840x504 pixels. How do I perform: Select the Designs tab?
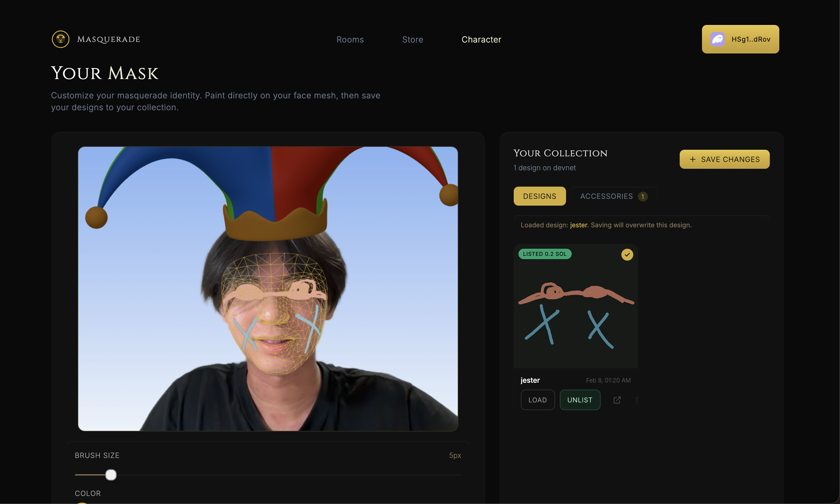[540, 196]
